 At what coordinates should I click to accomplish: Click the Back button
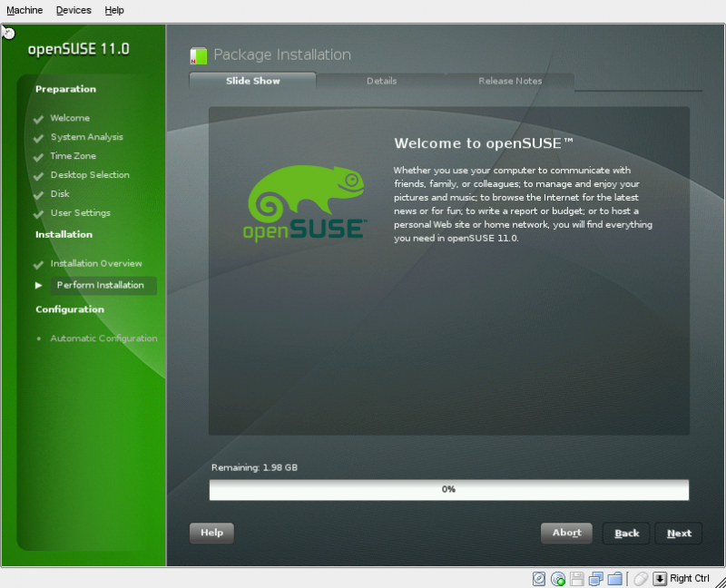(626, 534)
